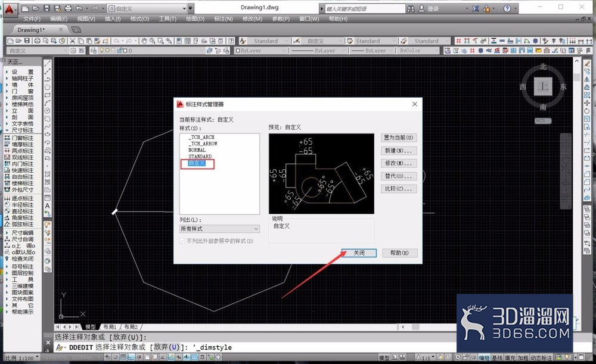596x364 pixels.
Task: Click 替代(O)... button
Action: click(398, 176)
